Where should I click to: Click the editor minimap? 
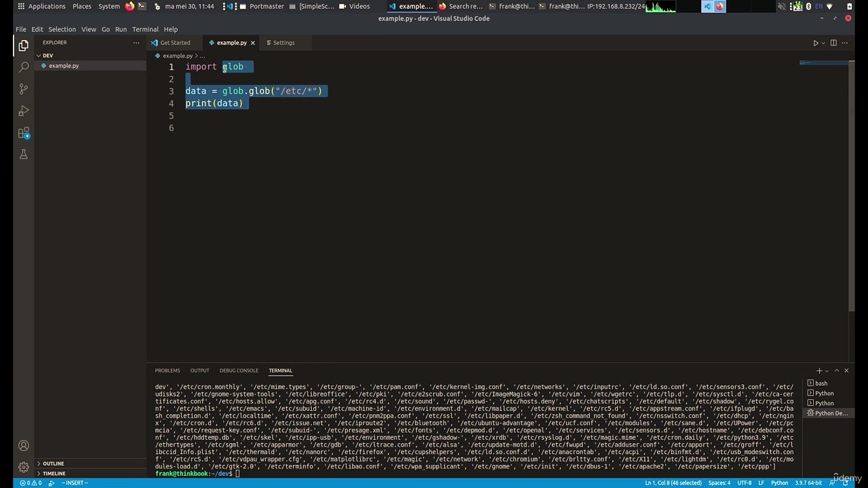pyautogui.click(x=825, y=64)
